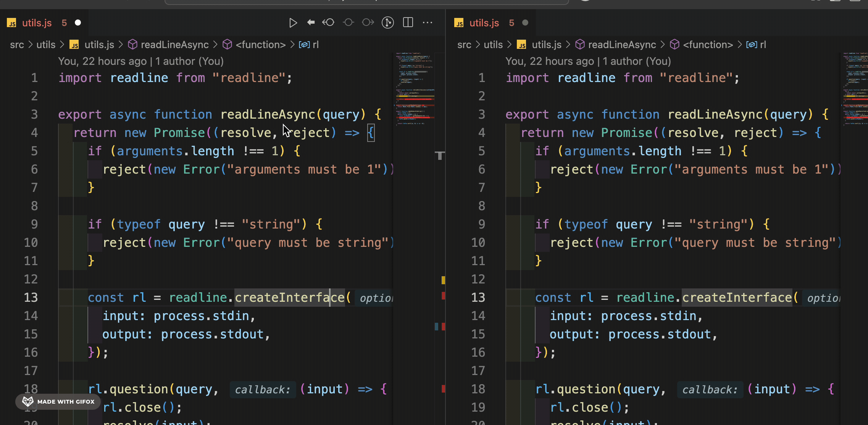The width and height of the screenshot is (868, 425).
Task: Click 'process.stdin' in left editor
Action: point(201,316)
